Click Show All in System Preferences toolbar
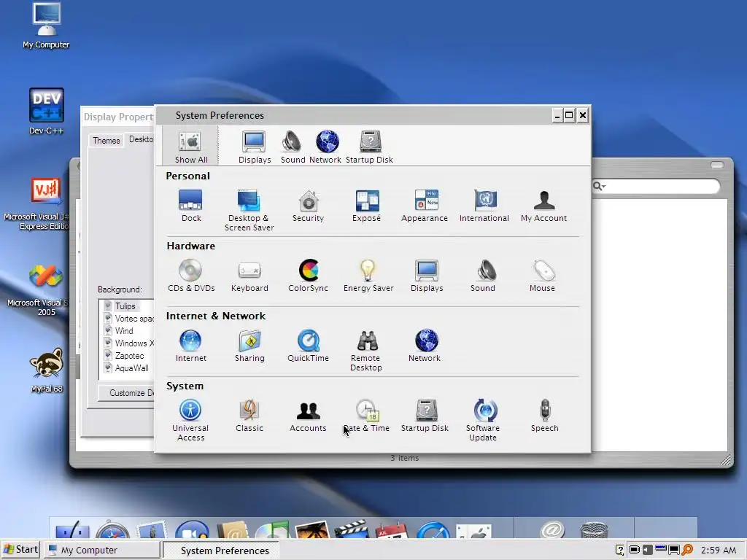Image resolution: width=747 pixels, height=560 pixels. click(190, 147)
